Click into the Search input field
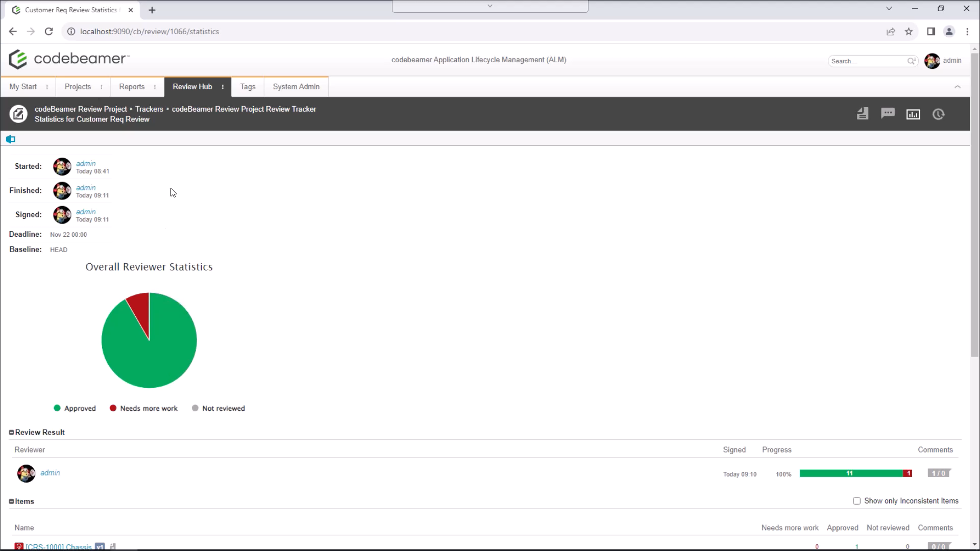Screen dimensions: 980x551 (868, 61)
